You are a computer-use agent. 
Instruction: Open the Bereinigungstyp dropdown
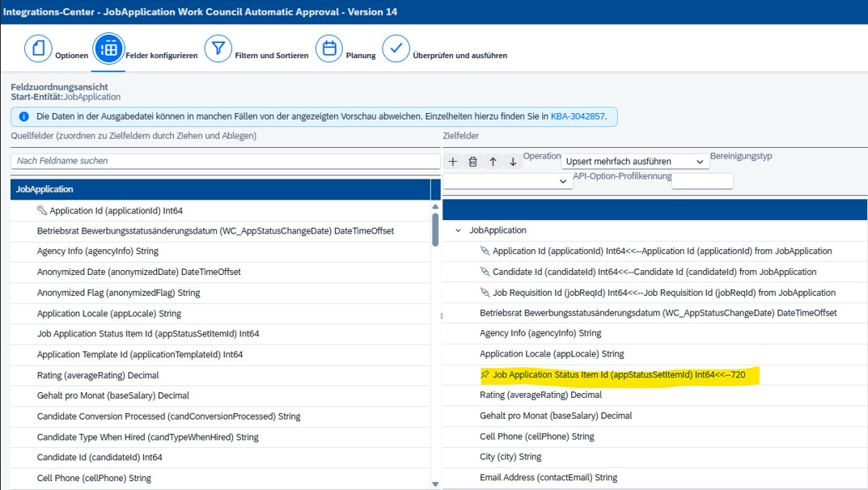click(x=507, y=182)
